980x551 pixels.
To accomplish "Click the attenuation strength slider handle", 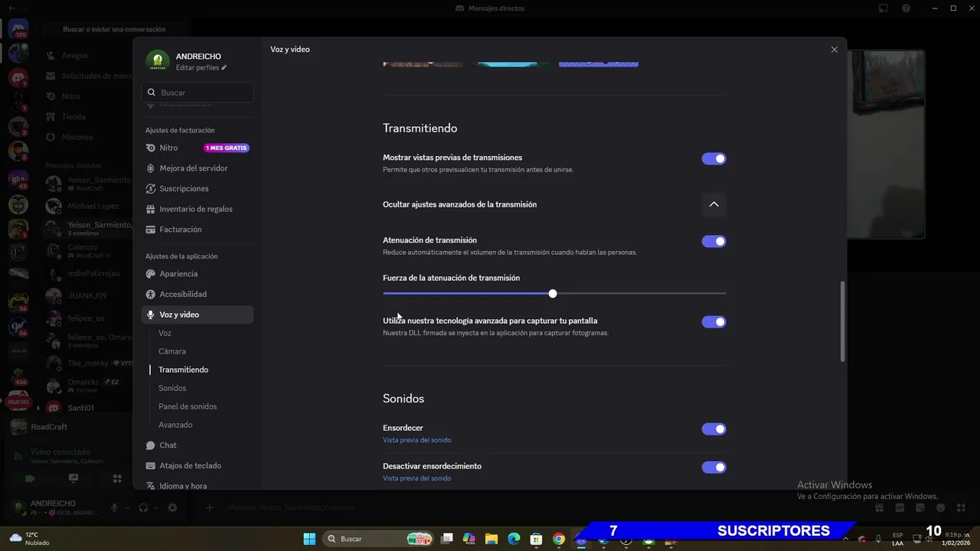I will pos(553,294).
